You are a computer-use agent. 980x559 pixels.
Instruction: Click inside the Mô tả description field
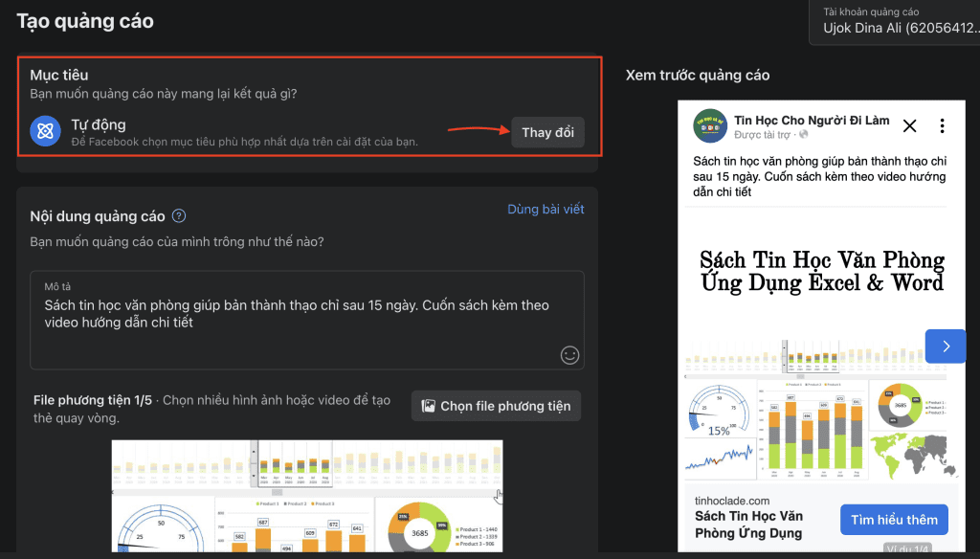[x=307, y=320]
